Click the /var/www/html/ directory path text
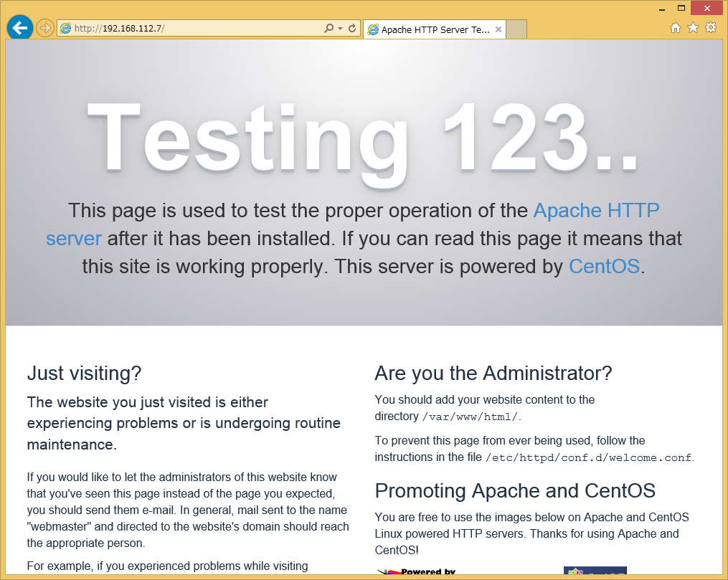Screen dimensions: 728x580 coord(470,417)
